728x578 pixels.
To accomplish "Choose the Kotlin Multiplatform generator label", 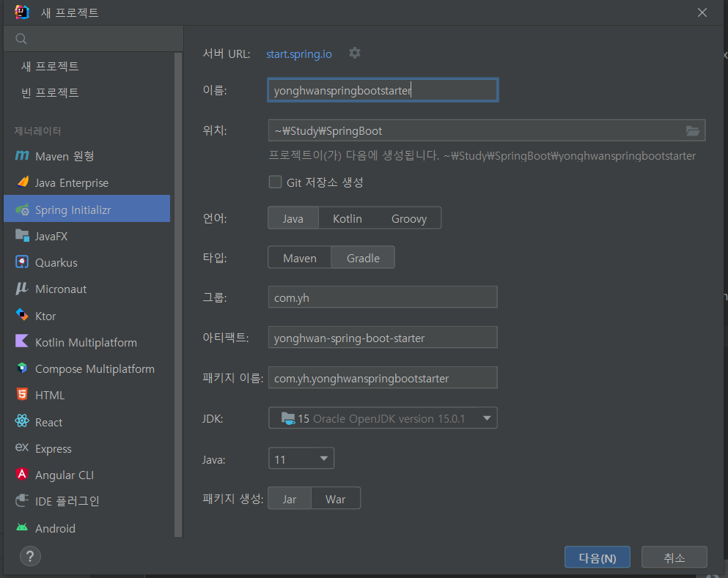I will (x=86, y=342).
